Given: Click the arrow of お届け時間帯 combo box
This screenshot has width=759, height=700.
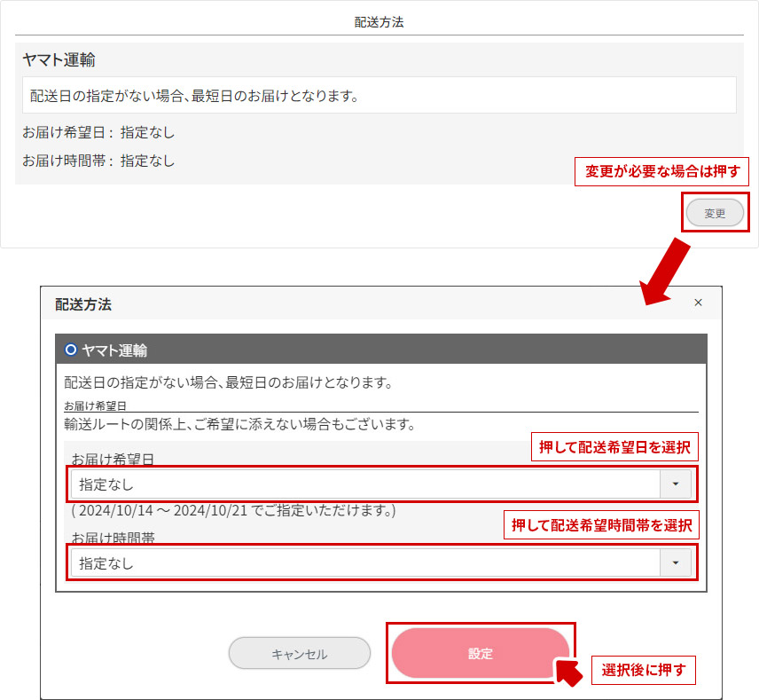Looking at the screenshot, I should click(676, 562).
